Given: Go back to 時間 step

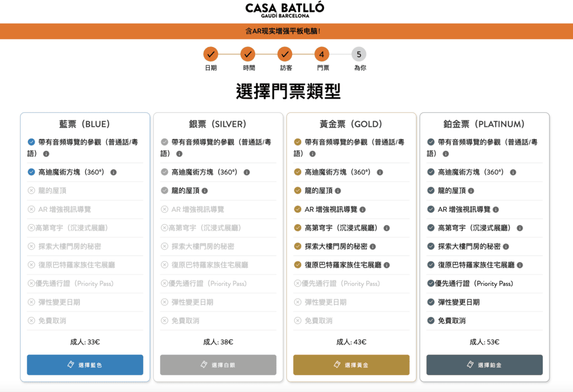Looking at the screenshot, I should (248, 54).
